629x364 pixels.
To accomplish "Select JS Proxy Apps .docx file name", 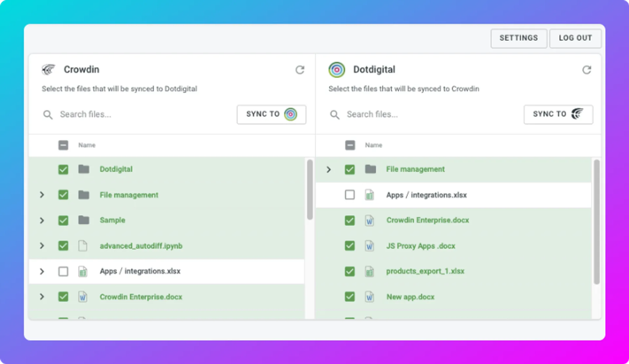I will point(421,246).
